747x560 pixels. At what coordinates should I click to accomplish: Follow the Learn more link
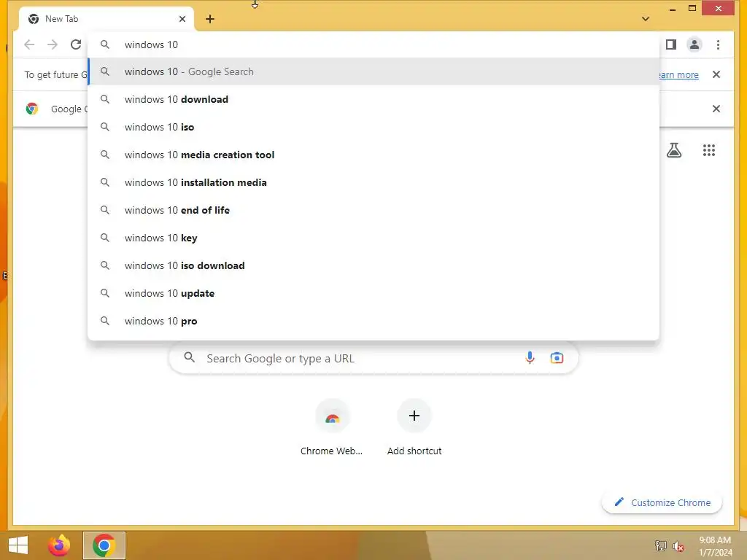(679, 75)
